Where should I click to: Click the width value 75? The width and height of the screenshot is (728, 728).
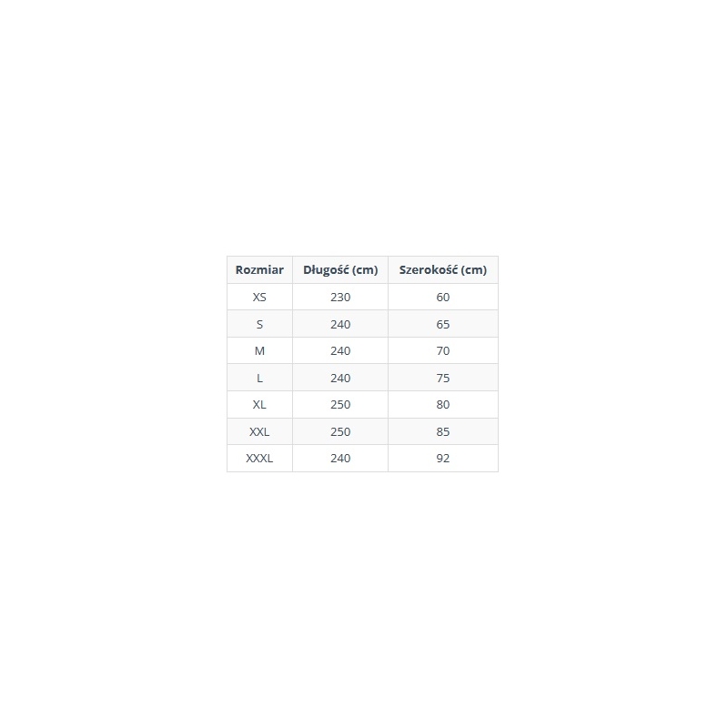click(443, 378)
